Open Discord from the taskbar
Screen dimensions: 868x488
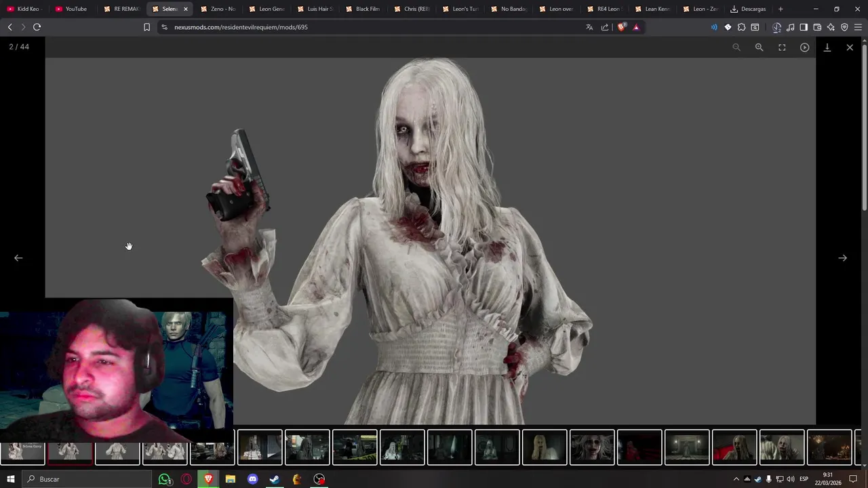coord(253,479)
